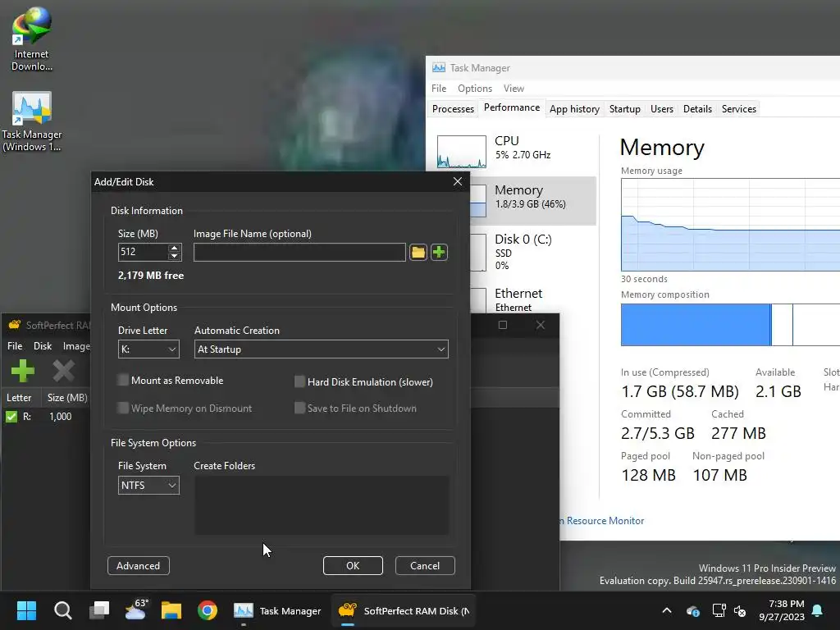Open Task Manager Options menu
840x630 pixels.
click(x=475, y=89)
